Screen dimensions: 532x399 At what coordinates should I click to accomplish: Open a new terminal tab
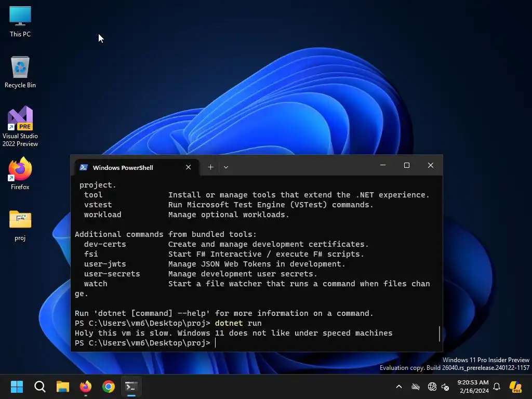[211, 167]
